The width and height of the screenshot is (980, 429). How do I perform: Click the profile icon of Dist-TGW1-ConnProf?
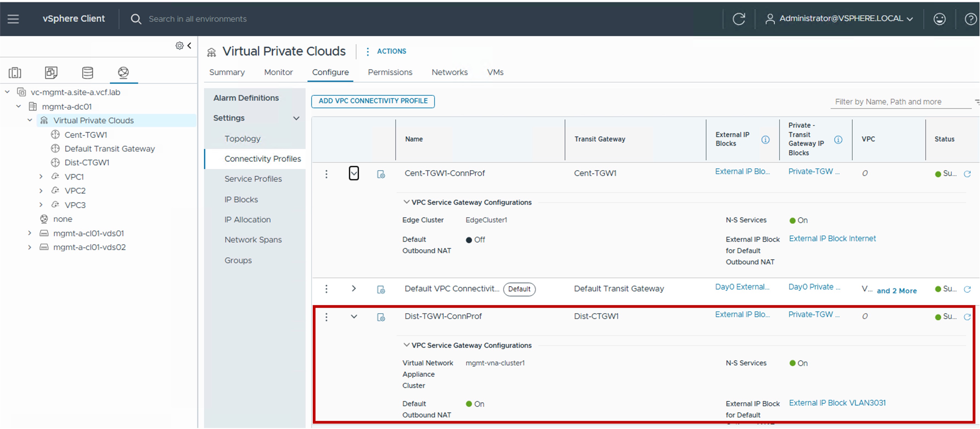381,317
